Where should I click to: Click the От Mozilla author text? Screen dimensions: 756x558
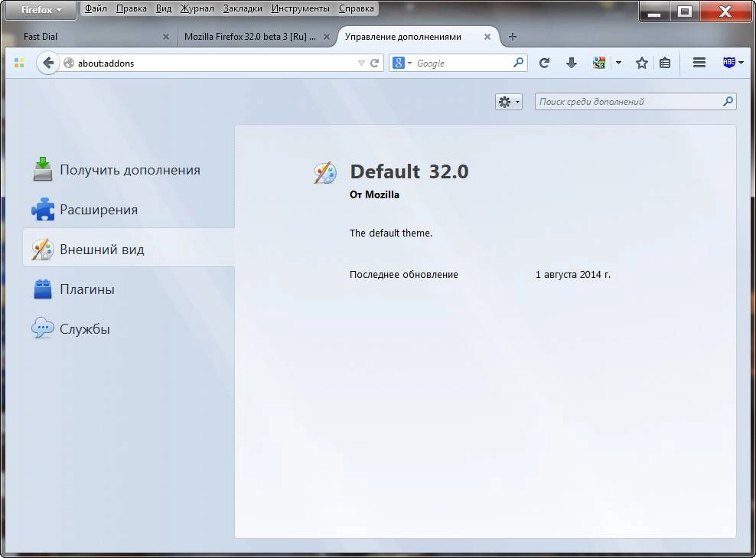(374, 195)
